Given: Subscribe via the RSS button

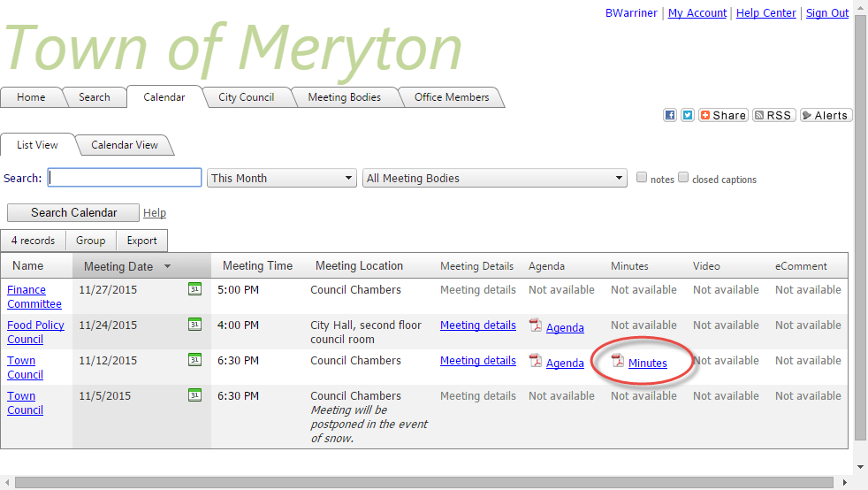Looking at the screenshot, I should 774,115.
